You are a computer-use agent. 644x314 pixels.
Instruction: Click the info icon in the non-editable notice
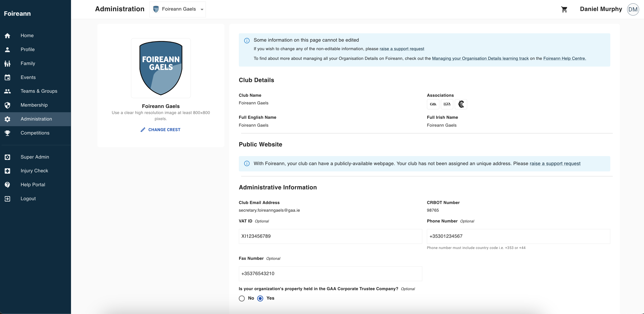coord(247,40)
